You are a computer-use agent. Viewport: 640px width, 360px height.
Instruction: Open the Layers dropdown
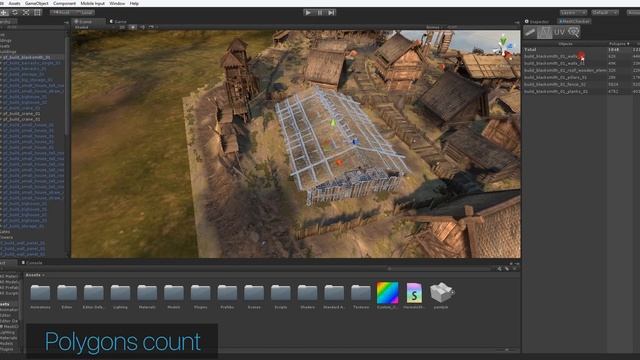click(573, 13)
